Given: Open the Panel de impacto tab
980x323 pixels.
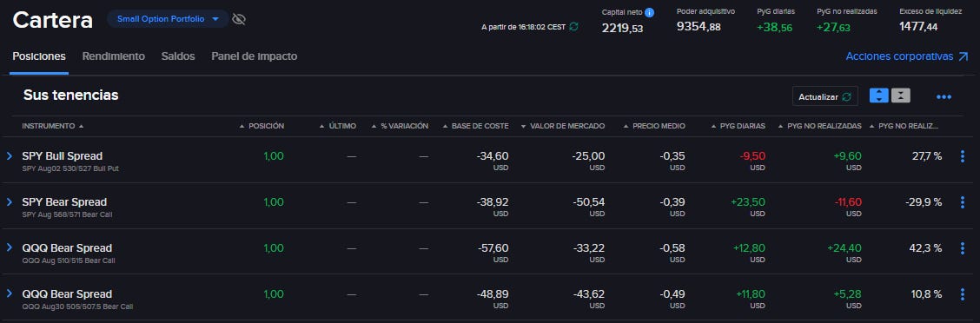Looking at the screenshot, I should coord(254,56).
